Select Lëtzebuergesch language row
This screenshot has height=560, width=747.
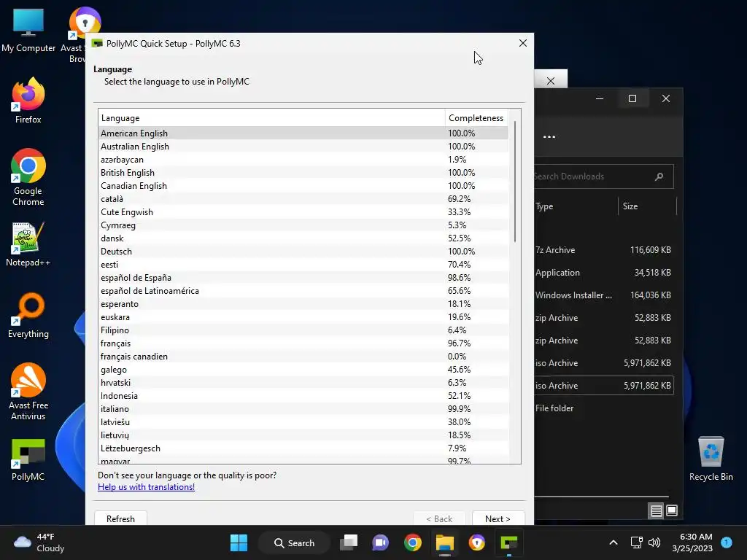303,448
